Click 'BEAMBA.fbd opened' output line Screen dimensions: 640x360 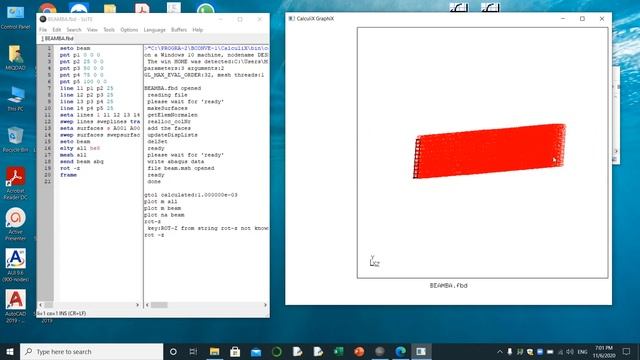(x=172, y=88)
